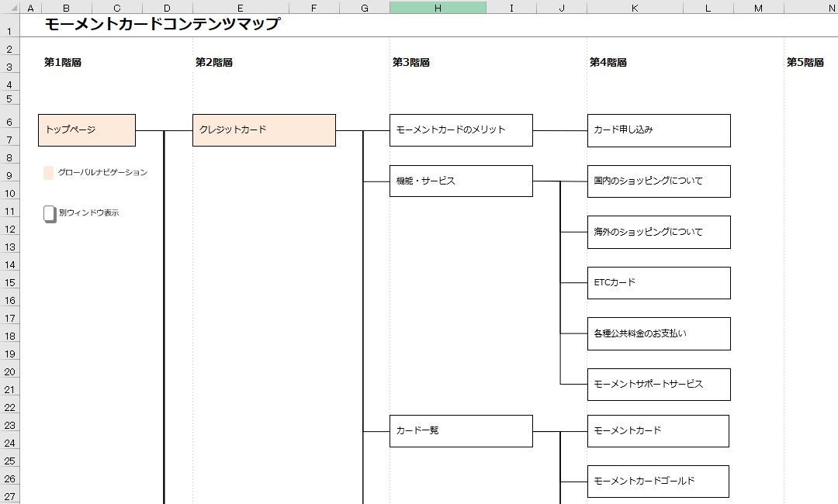Select column header H
Image resolution: width=838 pixels, height=504 pixels.
pyautogui.click(x=438, y=7)
